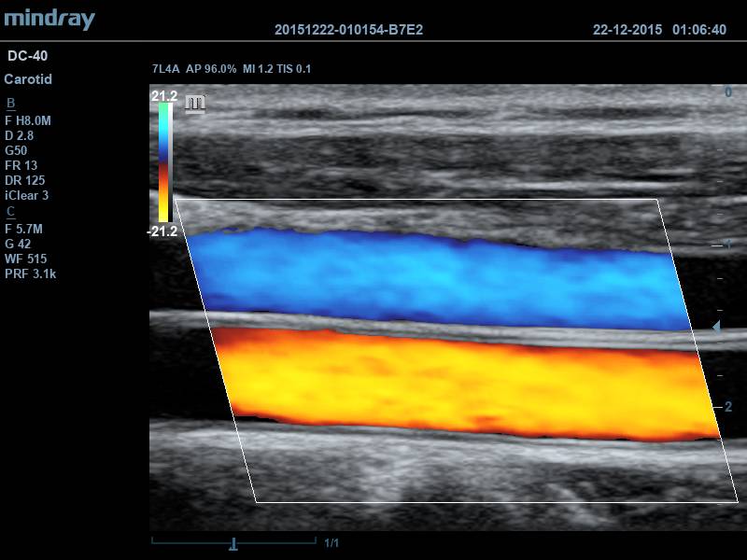The height and width of the screenshot is (560, 747).
Task: Click the blue flow vessel in image
Action: coord(430,275)
